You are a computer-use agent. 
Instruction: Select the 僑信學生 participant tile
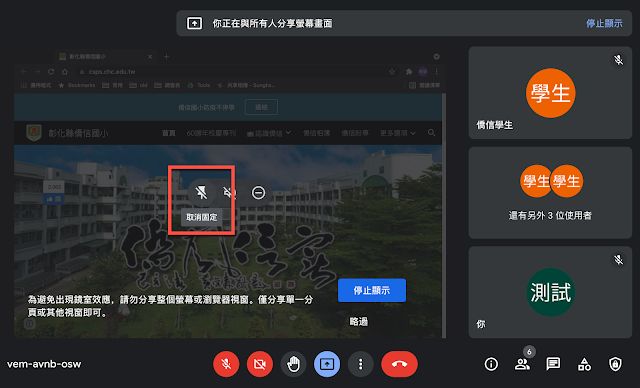click(550, 93)
